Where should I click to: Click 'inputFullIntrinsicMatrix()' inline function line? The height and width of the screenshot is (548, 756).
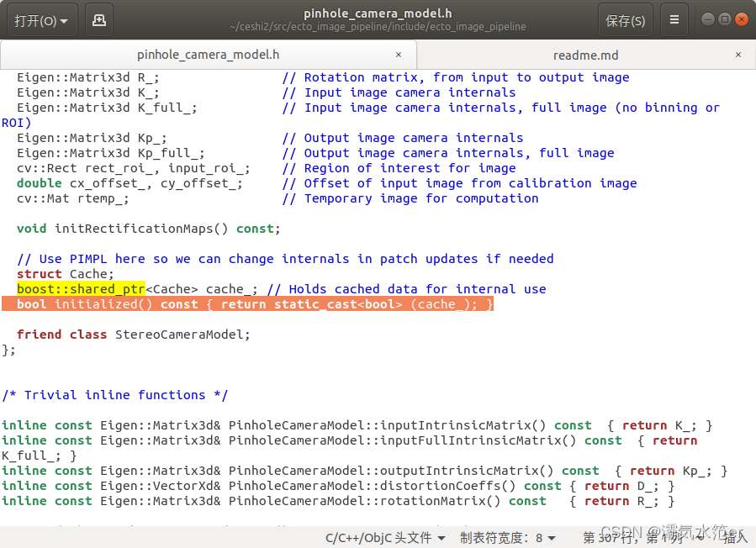click(x=350, y=448)
